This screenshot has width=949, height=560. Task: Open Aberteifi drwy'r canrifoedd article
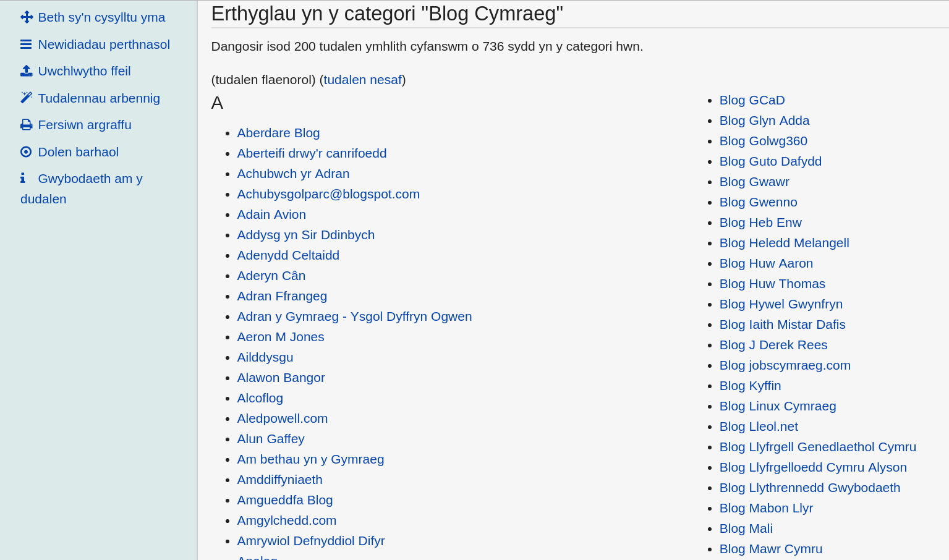click(x=312, y=153)
